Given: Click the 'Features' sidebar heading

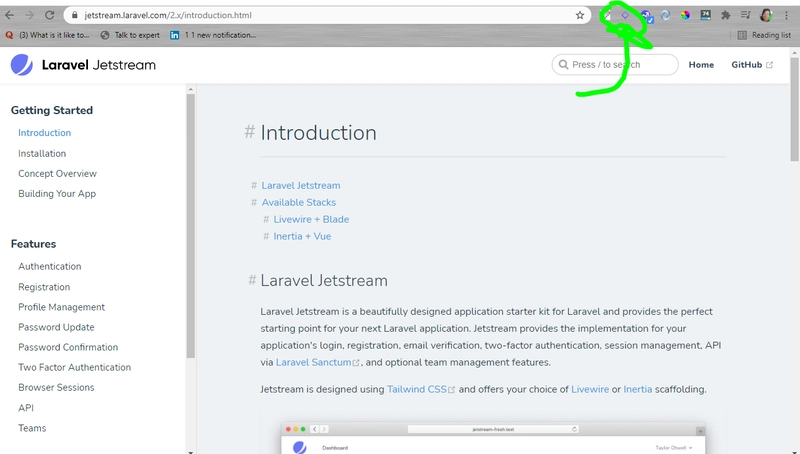Looking at the screenshot, I should 33,244.
